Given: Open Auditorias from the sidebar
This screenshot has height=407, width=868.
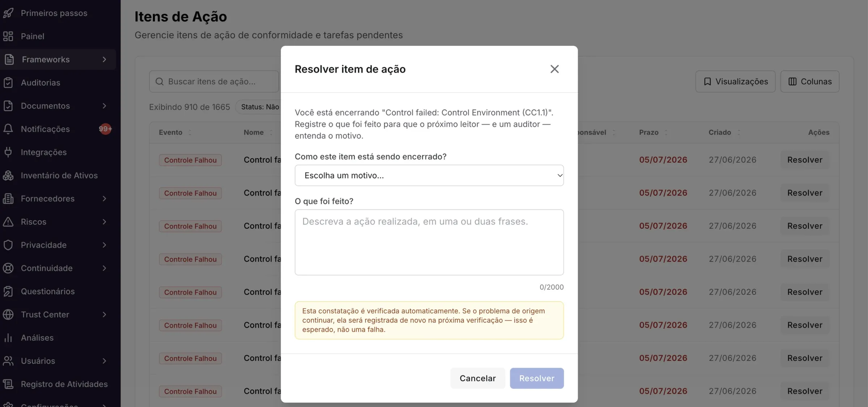Looking at the screenshot, I should (58, 82).
